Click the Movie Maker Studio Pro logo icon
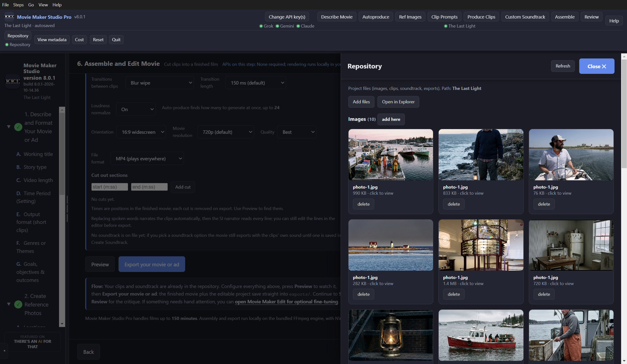 point(9,17)
